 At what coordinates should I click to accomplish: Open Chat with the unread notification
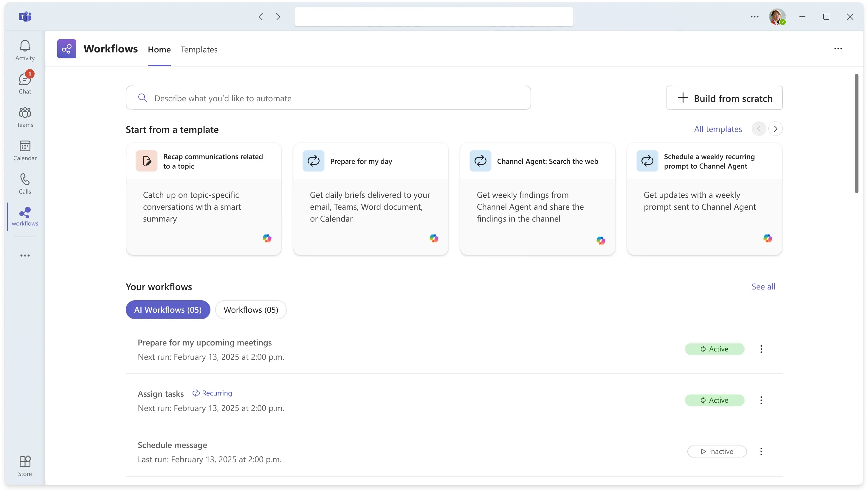[x=24, y=82]
